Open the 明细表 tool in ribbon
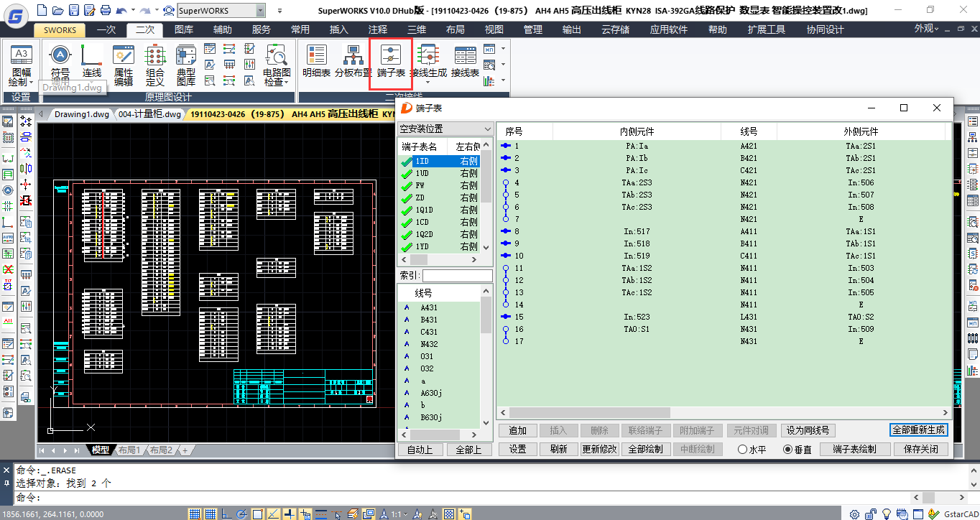 coord(316,61)
